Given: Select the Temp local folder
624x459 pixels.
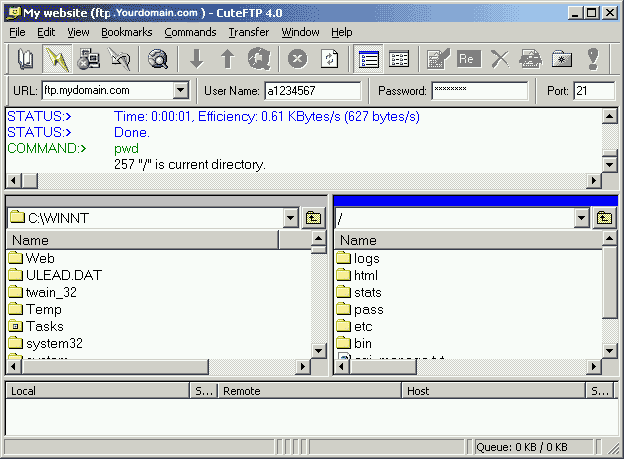Looking at the screenshot, I should pos(35,309).
